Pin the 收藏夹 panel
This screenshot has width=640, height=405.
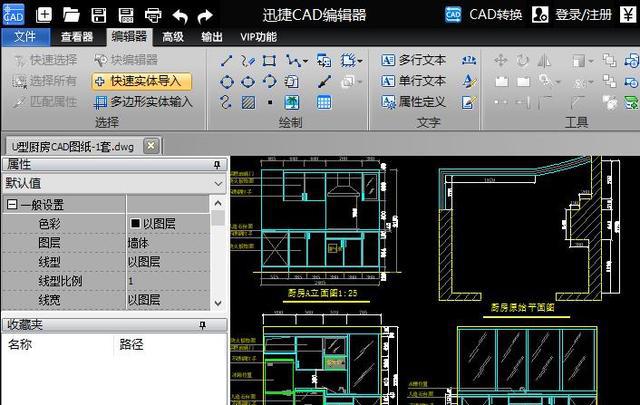[202, 325]
